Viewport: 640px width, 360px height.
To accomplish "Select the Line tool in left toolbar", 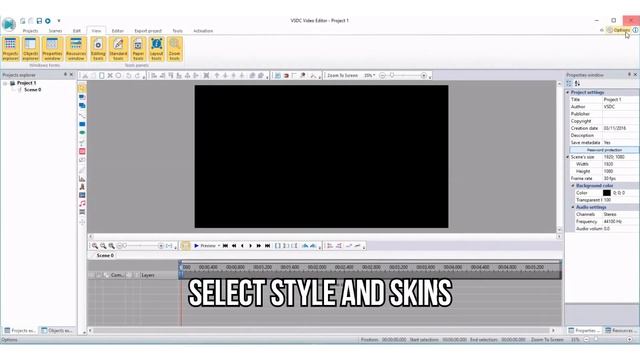I will [82, 116].
